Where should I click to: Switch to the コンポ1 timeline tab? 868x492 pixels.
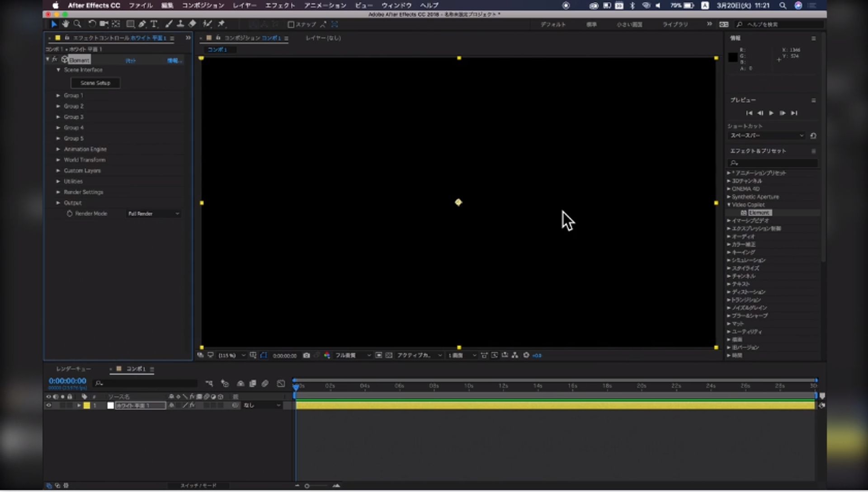coord(136,369)
